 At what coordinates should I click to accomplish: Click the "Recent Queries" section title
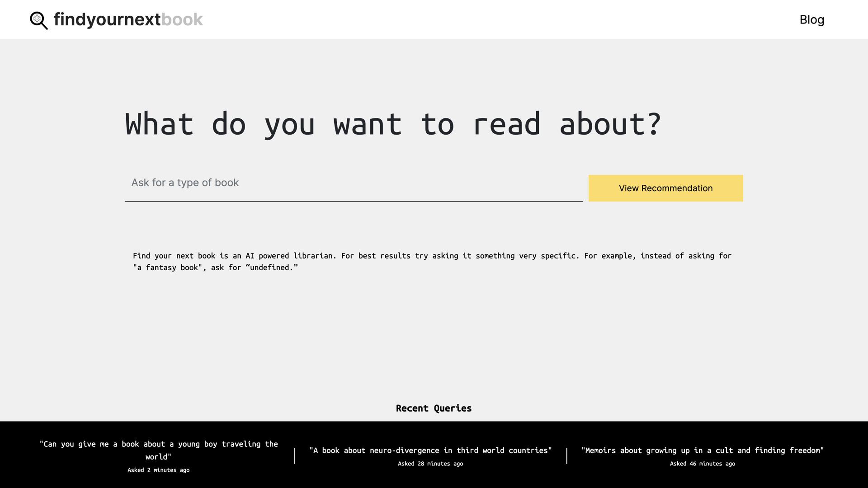click(434, 408)
